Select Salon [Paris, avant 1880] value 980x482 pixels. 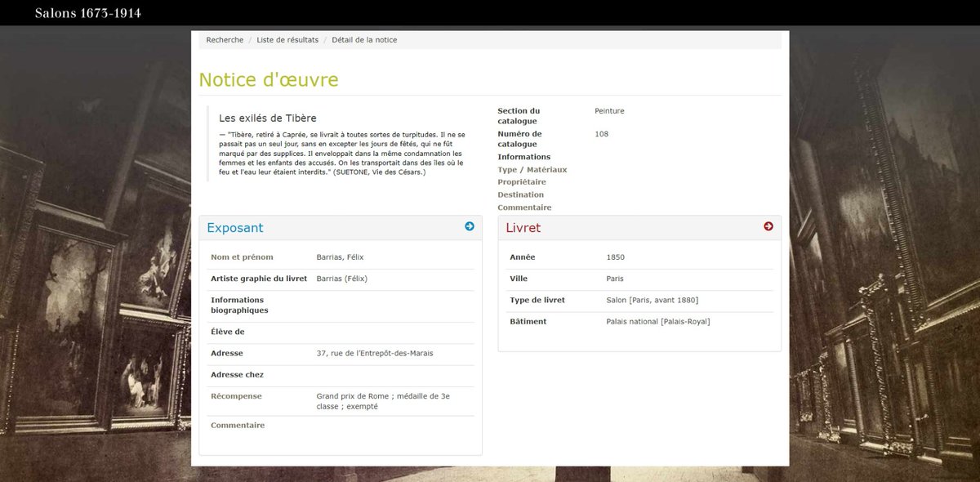click(x=653, y=300)
